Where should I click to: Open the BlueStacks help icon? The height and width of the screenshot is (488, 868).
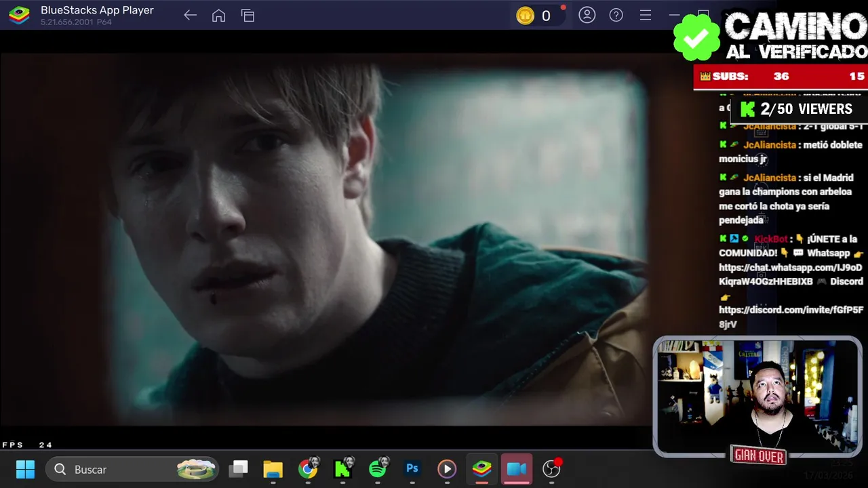tap(616, 15)
